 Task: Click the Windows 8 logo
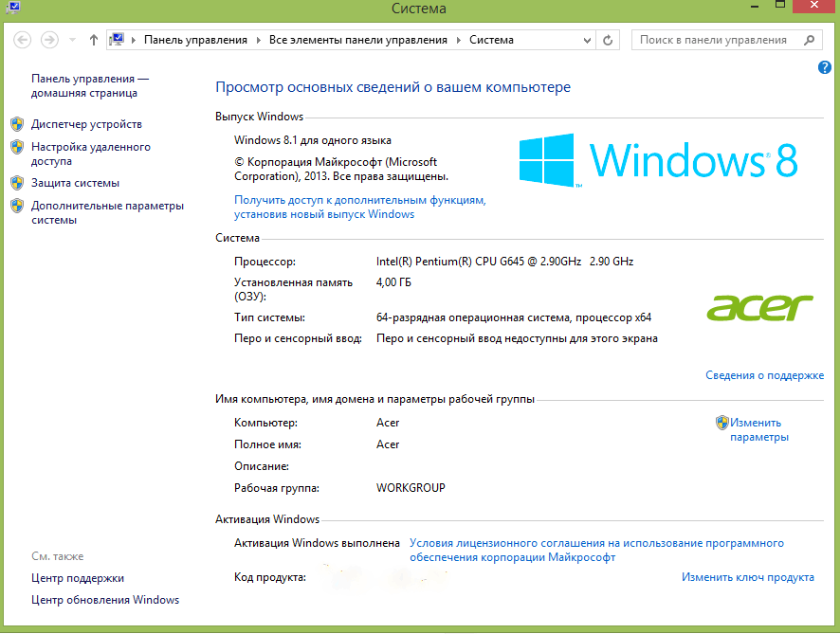click(658, 160)
